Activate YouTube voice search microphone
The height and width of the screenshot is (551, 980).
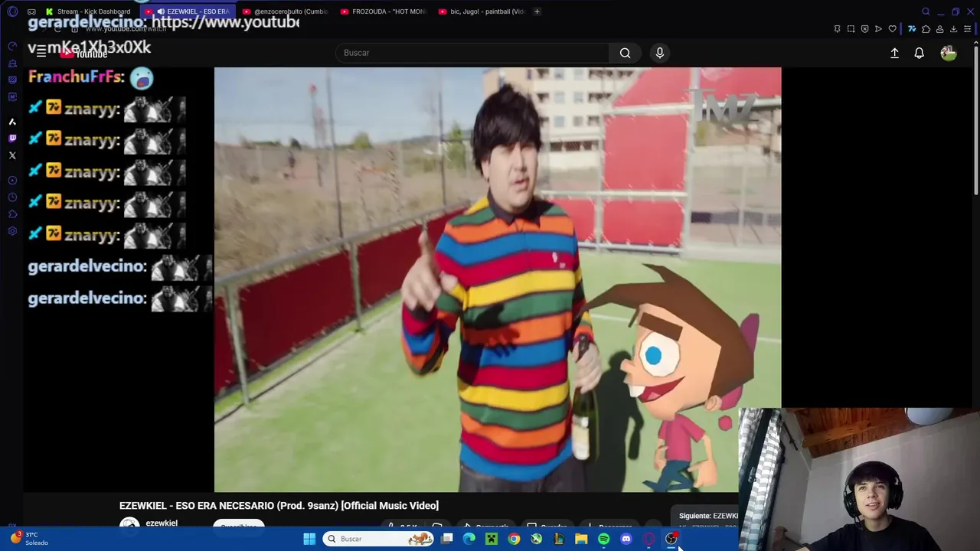point(660,53)
